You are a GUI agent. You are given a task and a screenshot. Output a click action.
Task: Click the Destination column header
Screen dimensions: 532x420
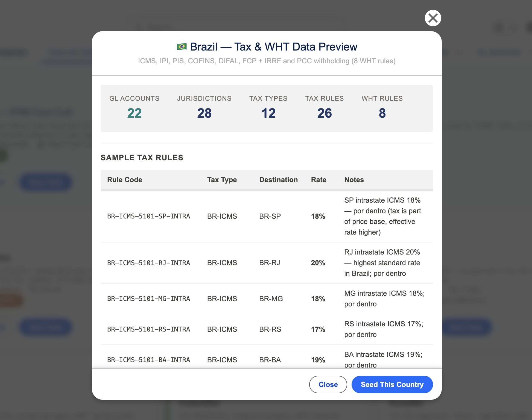click(x=278, y=180)
